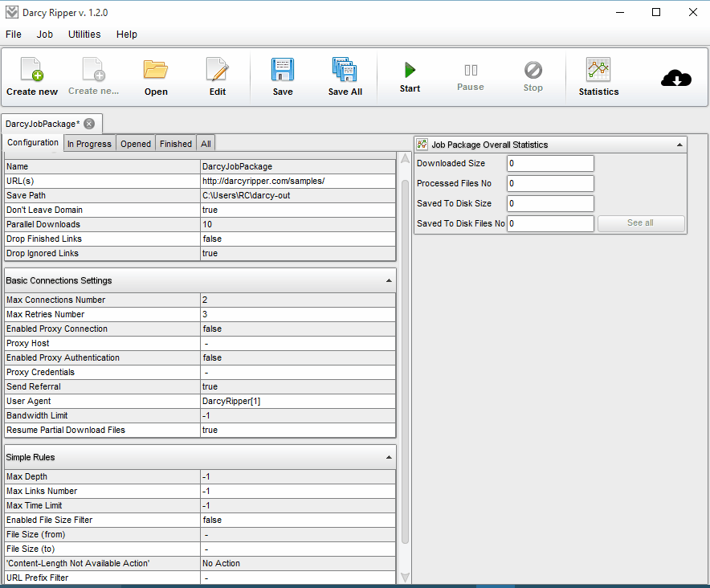
Task: Click the Send Referral true value
Action: [x=210, y=387]
